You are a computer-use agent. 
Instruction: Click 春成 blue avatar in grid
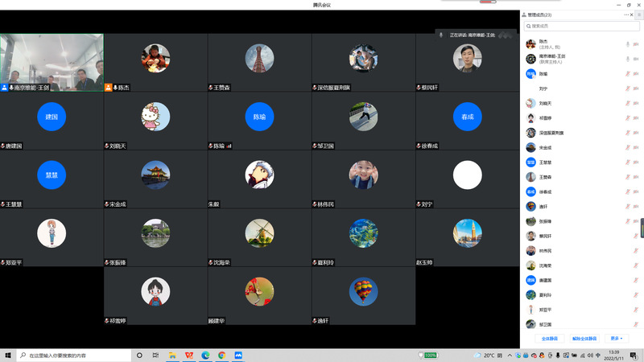click(468, 117)
